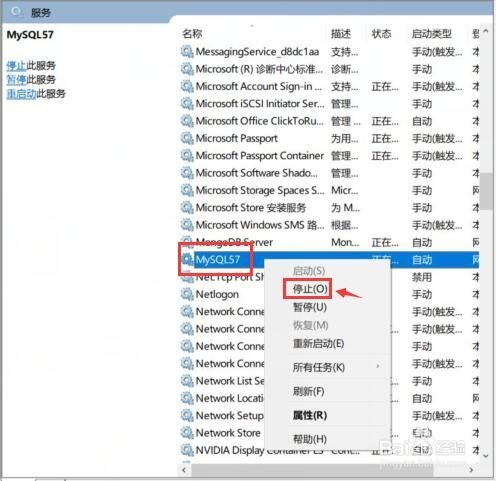This screenshot has height=481, width=496.
Task: Select Microsoft iSCSI Initiator service name
Action: click(x=260, y=104)
